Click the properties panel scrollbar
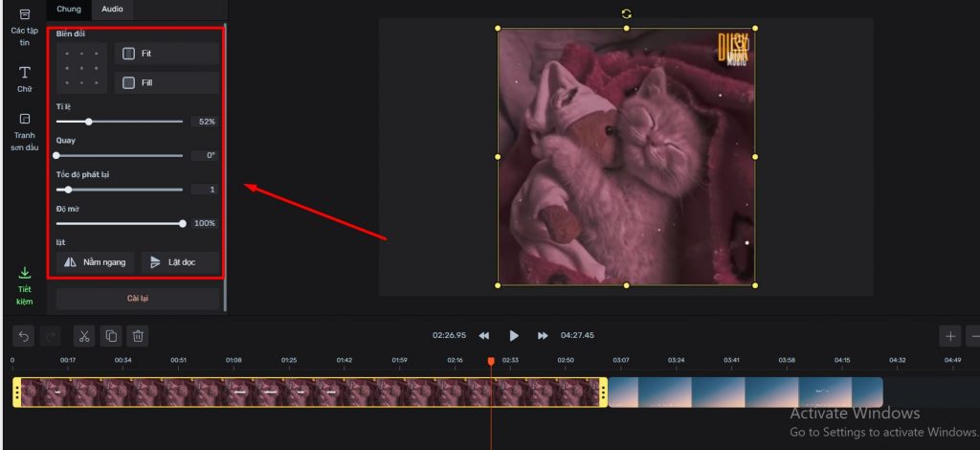 225,169
